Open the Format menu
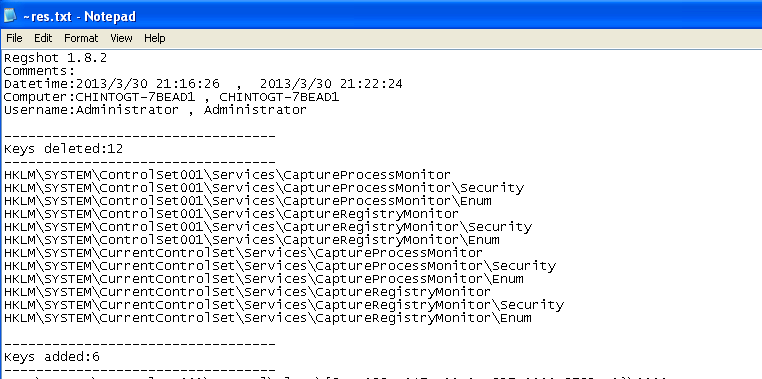 click(x=81, y=38)
